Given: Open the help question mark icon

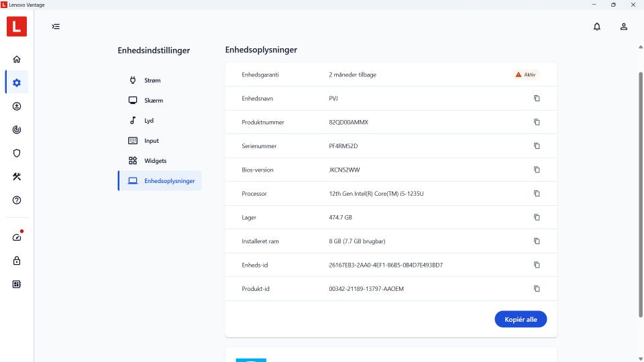Looking at the screenshot, I should click(x=16, y=200).
